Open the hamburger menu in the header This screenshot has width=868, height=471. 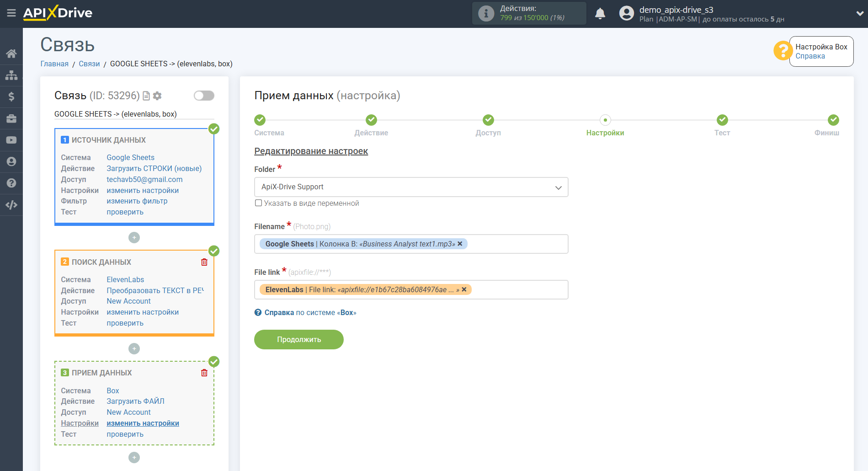[11, 13]
